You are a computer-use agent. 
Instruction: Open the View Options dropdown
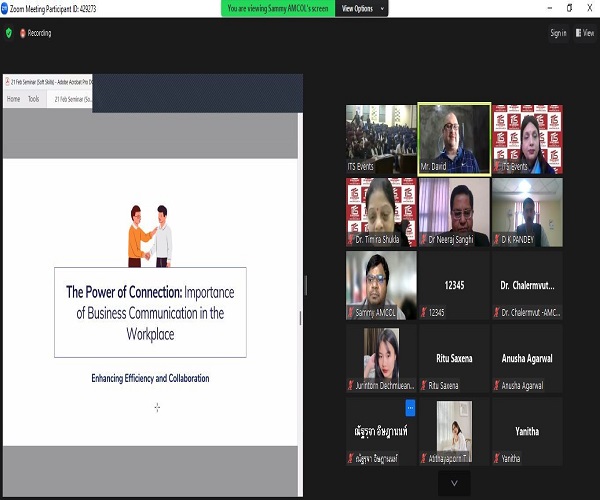point(362,8)
